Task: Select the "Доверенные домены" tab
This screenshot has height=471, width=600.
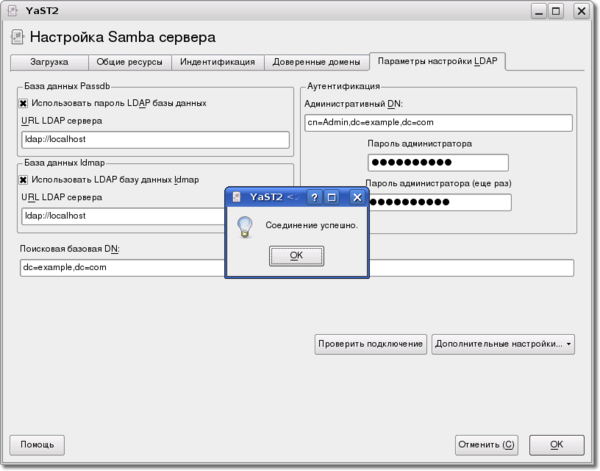Action: click(314, 62)
